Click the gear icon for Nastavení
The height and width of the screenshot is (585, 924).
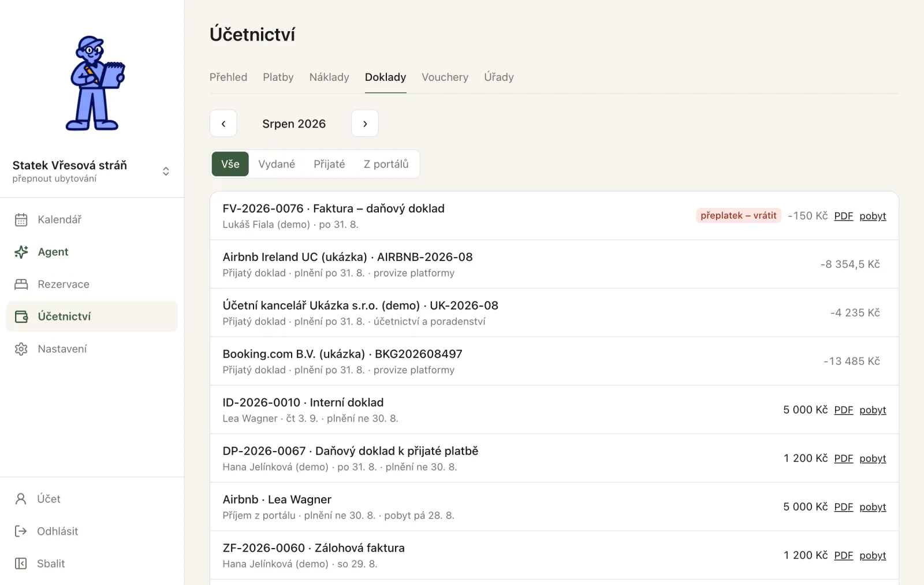[x=21, y=349]
